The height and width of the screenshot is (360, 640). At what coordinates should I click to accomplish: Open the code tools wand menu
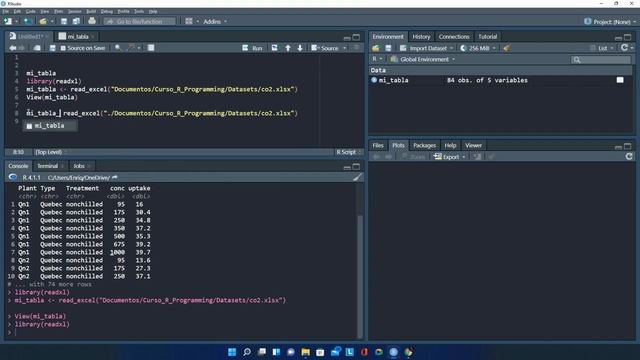pyautogui.click(x=133, y=48)
